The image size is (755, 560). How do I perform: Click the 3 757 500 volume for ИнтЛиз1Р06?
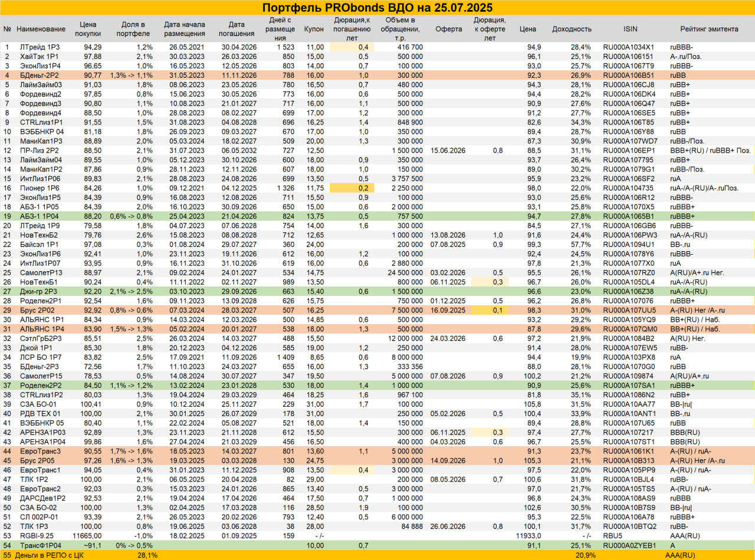pos(407,179)
